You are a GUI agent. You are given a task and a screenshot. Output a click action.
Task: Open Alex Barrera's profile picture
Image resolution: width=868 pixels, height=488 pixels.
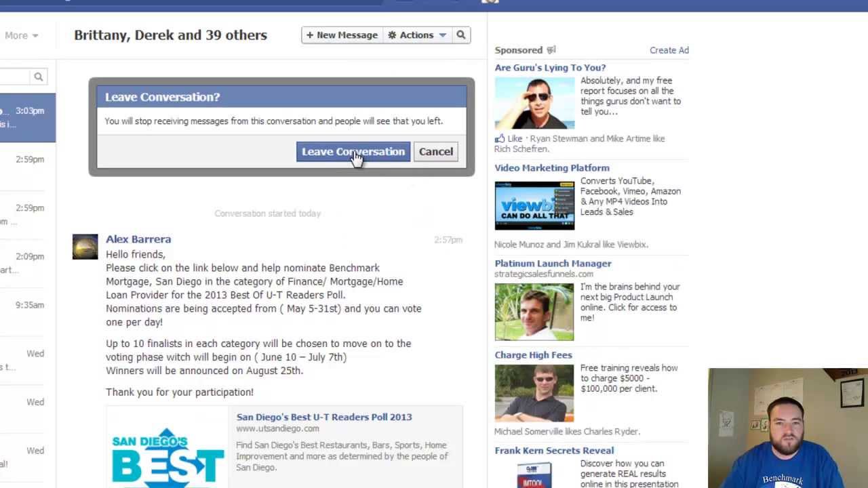click(85, 247)
